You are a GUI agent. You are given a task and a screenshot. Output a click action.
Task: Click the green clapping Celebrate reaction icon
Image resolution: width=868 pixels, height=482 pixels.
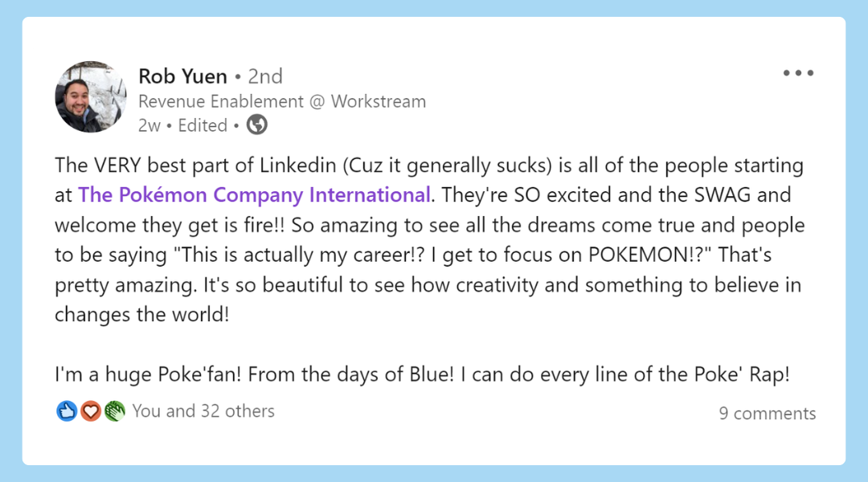tap(115, 411)
